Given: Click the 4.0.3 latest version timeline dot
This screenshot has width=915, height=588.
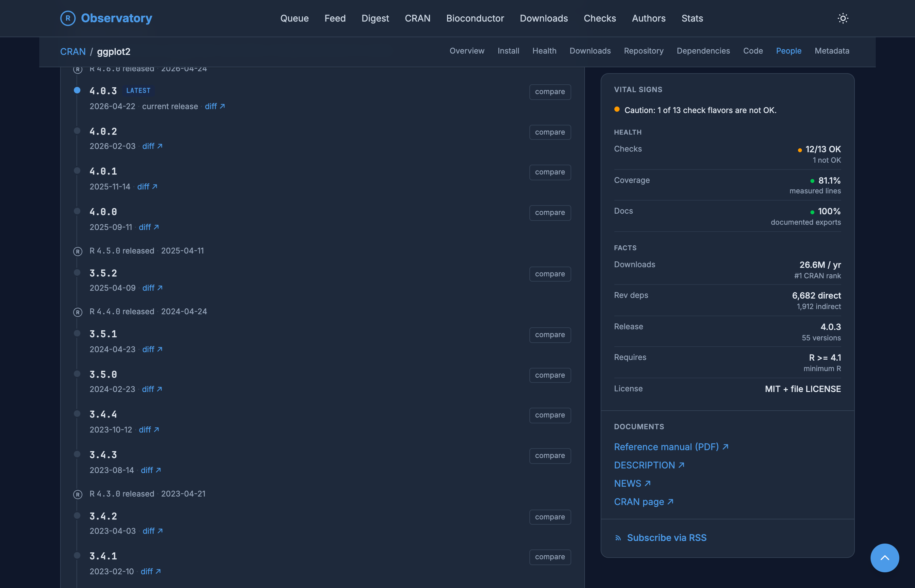Looking at the screenshot, I should coord(77,90).
